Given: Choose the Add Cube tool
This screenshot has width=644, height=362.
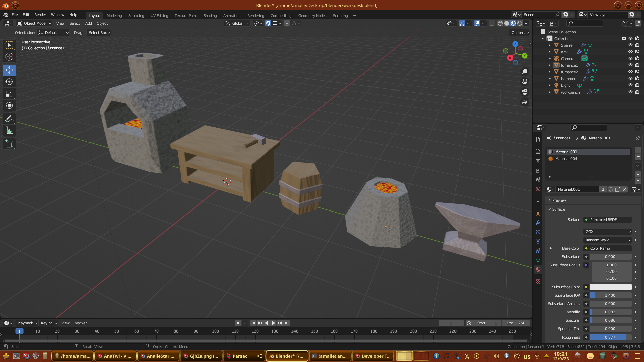Looking at the screenshot, I should (x=9, y=144).
